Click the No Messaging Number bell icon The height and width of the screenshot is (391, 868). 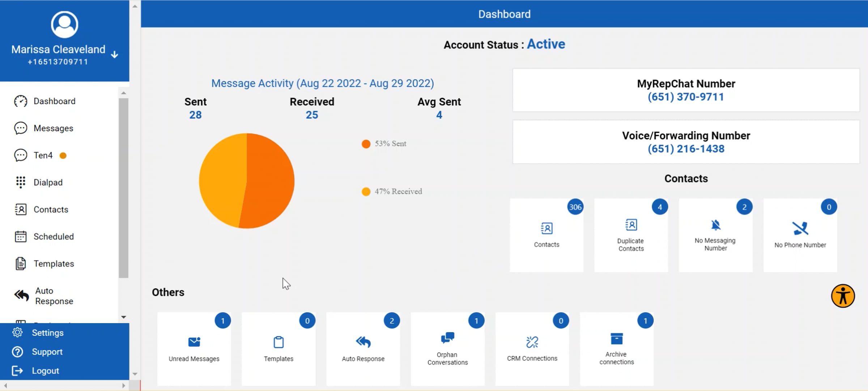click(x=716, y=225)
